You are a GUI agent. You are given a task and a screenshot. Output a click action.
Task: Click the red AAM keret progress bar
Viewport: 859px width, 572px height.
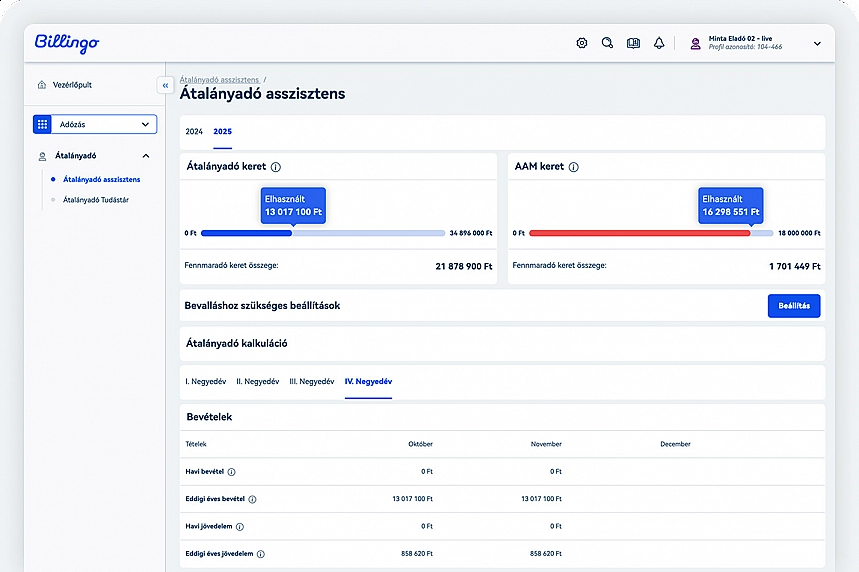(x=640, y=233)
